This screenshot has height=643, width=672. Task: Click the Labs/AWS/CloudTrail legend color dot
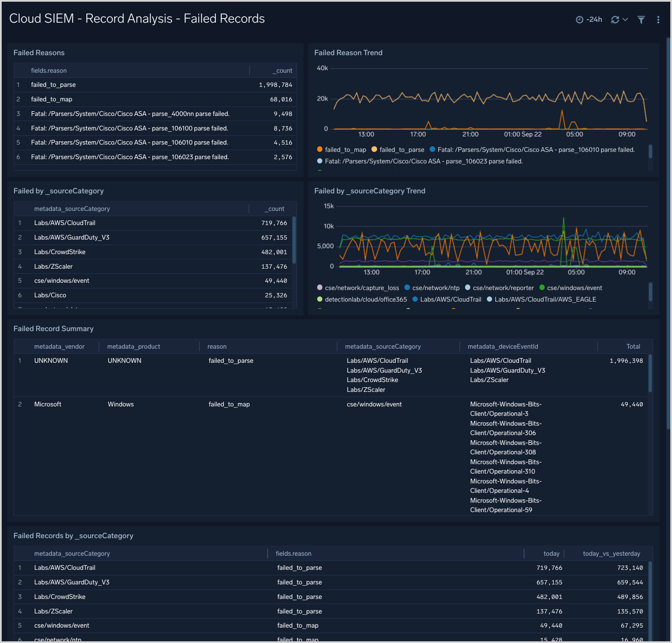[415, 299]
